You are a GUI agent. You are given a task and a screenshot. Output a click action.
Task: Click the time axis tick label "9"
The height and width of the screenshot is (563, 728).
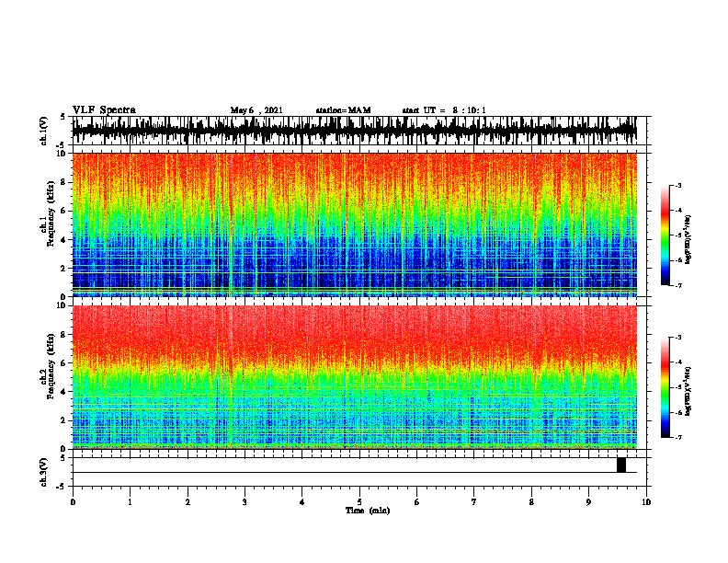coord(588,502)
